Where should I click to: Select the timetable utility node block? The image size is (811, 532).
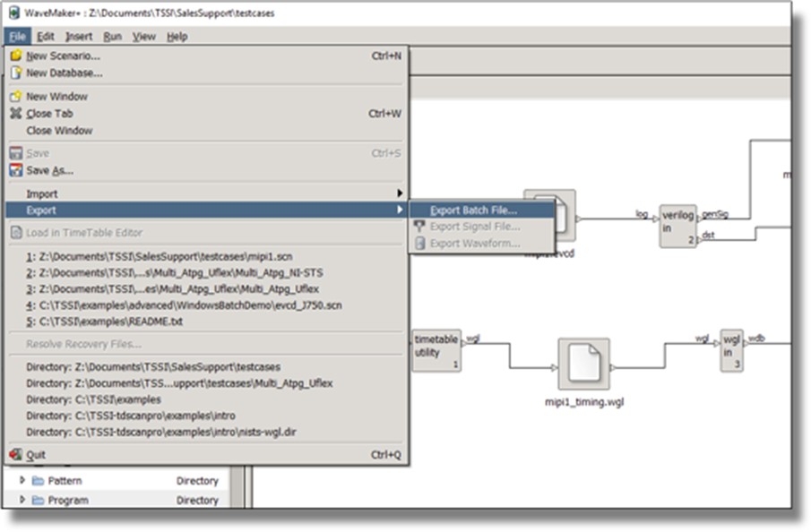[x=436, y=350]
